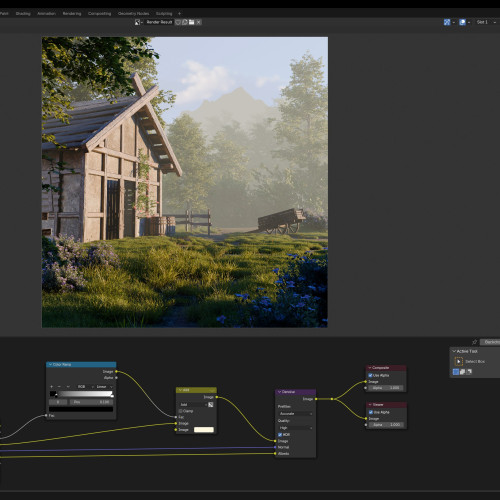Screen dimensions: 500x500
Task: Collapse the Color Ramp node
Action: pyautogui.click(x=50, y=365)
